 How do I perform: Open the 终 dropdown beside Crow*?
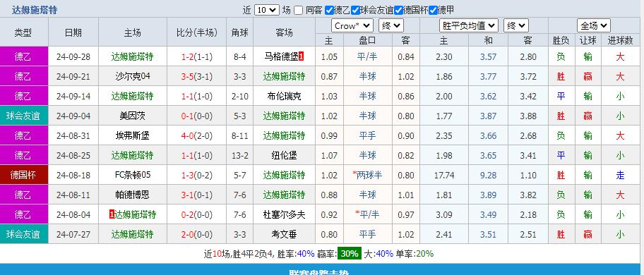391,26
